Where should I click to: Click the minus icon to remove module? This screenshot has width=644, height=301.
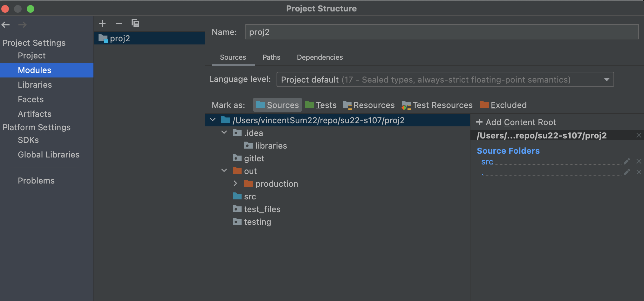tap(119, 23)
